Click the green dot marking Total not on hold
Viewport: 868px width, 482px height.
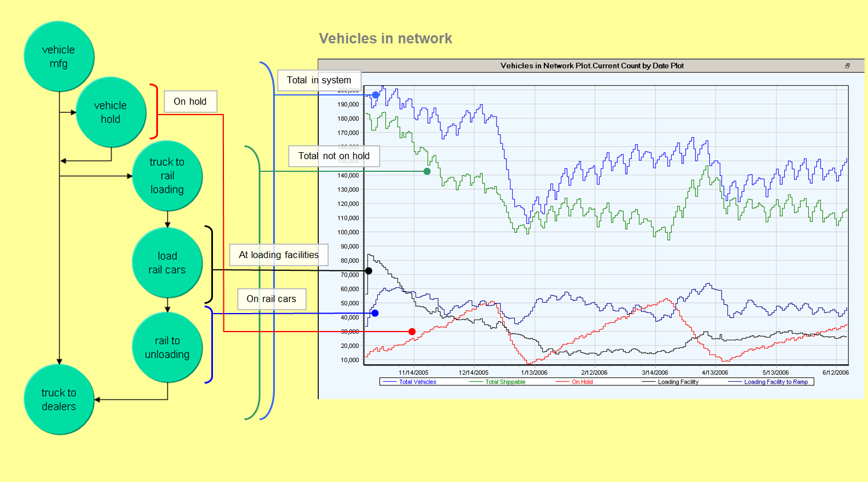[427, 171]
